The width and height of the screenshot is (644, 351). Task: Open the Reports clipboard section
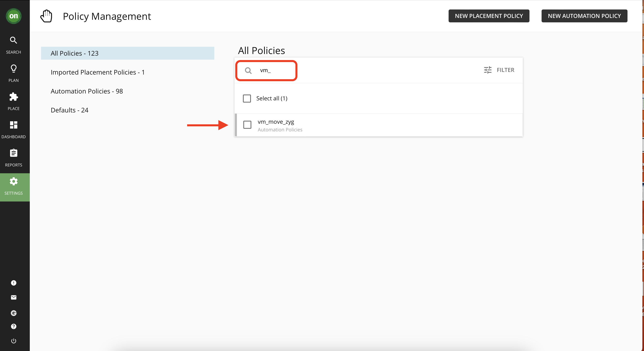point(13,158)
